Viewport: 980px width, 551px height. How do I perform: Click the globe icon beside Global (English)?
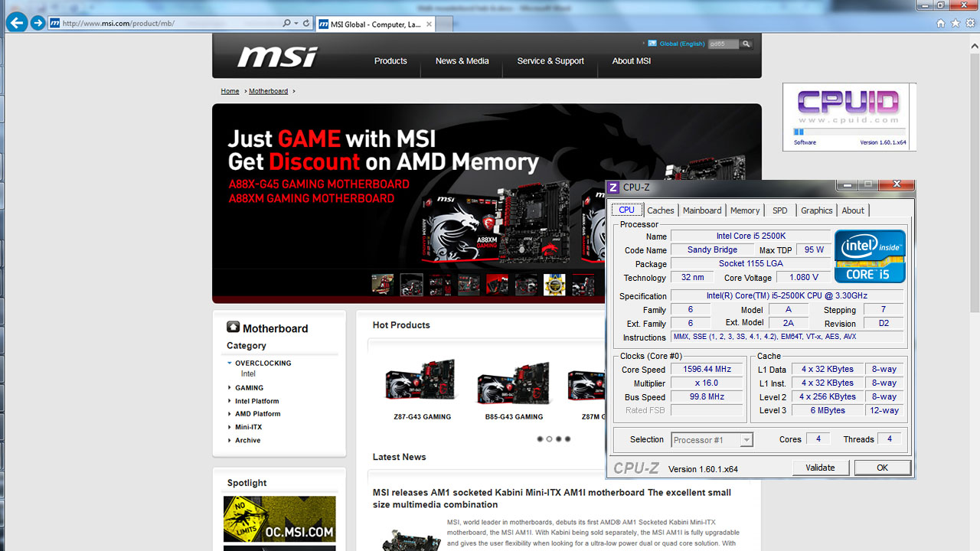tap(652, 44)
